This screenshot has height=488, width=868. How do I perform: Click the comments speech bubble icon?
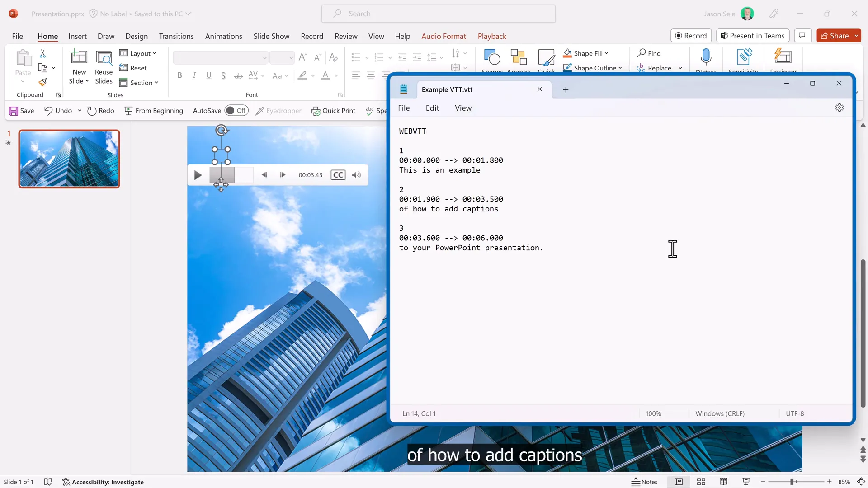click(x=802, y=36)
